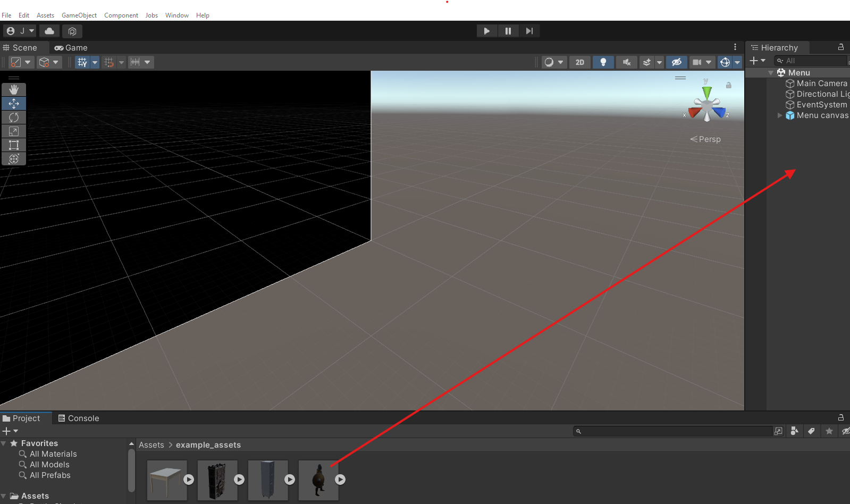The image size is (850, 504).
Task: Select the Move tool
Action: click(14, 104)
